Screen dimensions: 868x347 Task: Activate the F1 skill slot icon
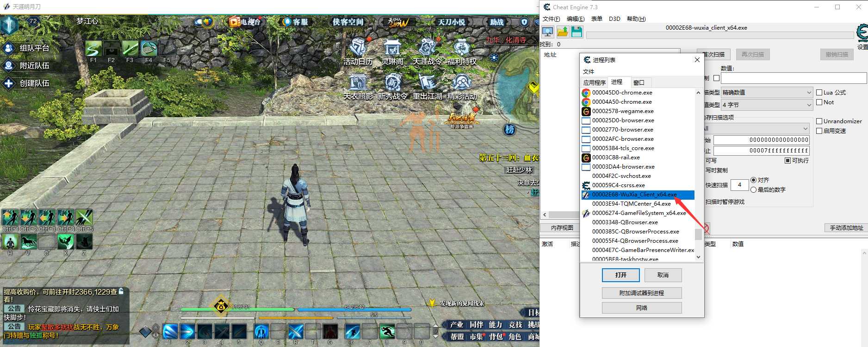click(93, 49)
